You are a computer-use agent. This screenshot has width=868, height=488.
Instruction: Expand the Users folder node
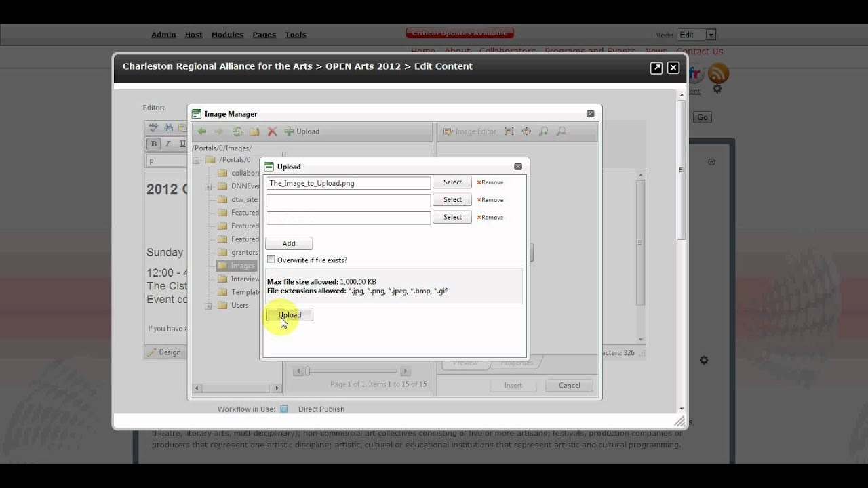pos(208,306)
